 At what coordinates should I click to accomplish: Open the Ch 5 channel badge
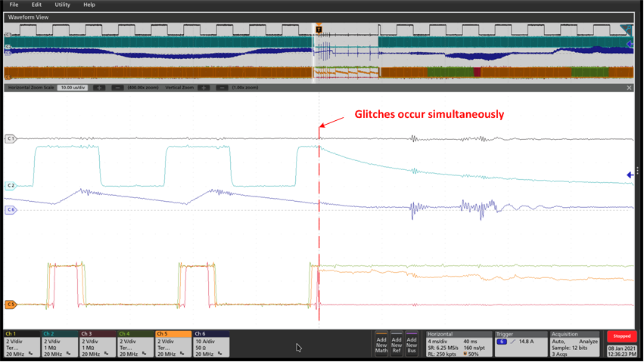pos(173,344)
